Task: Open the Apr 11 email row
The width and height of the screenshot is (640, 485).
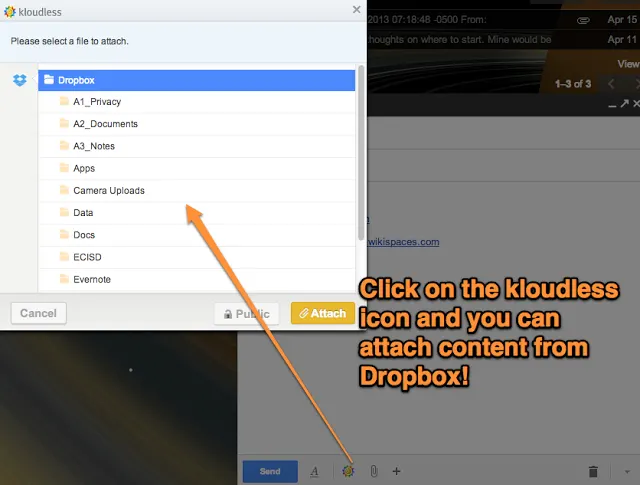Action: (504, 40)
